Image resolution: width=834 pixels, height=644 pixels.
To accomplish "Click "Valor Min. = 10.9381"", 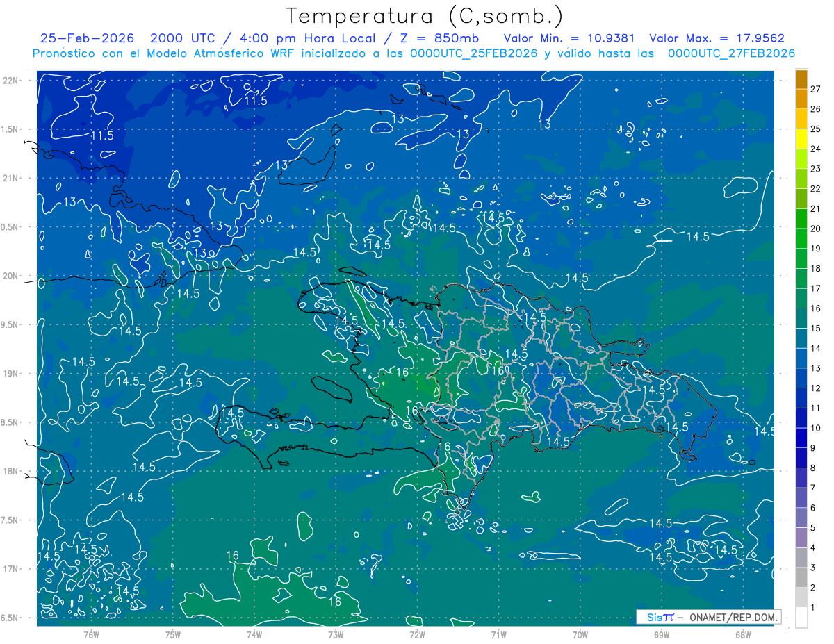I will tap(569, 38).
